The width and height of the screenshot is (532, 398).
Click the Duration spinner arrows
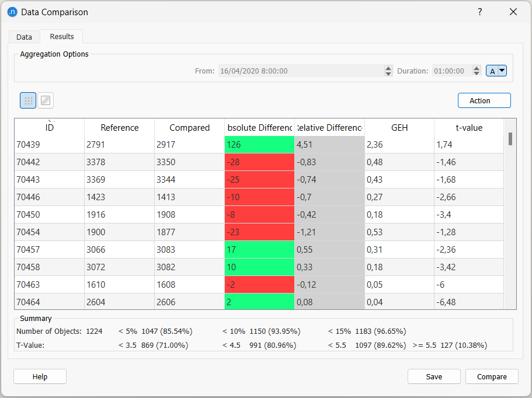pyautogui.click(x=477, y=71)
